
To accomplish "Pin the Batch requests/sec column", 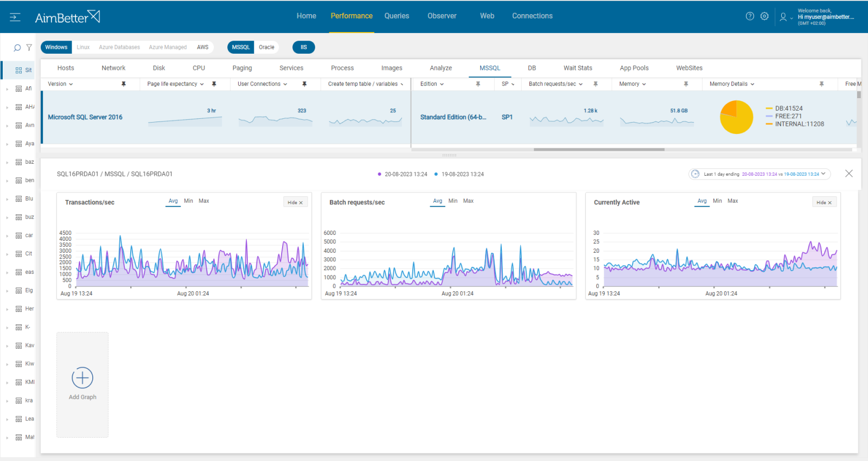I will (x=596, y=84).
